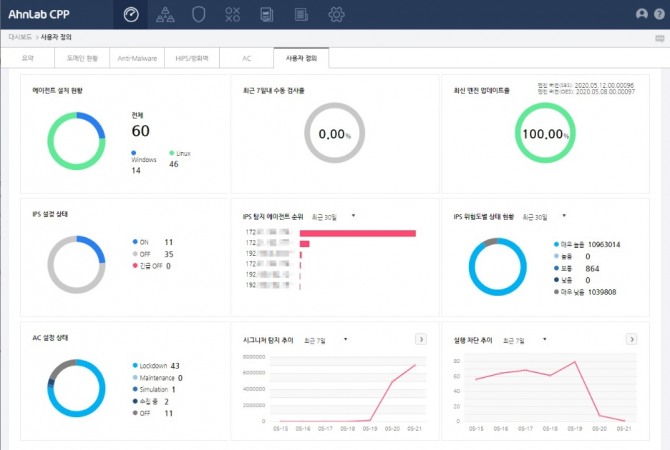Image resolution: width=670 pixels, height=450 pixels.
Task: Click the topology triangles icon in top bar
Action: pyautogui.click(x=165, y=14)
